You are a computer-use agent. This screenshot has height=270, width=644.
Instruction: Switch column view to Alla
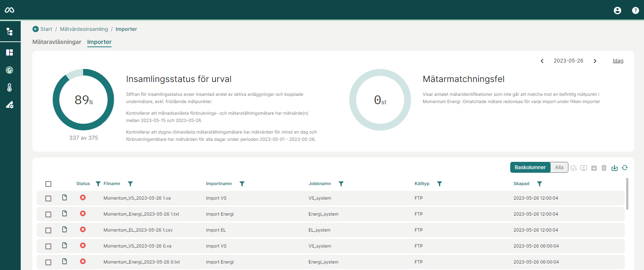[559, 167]
